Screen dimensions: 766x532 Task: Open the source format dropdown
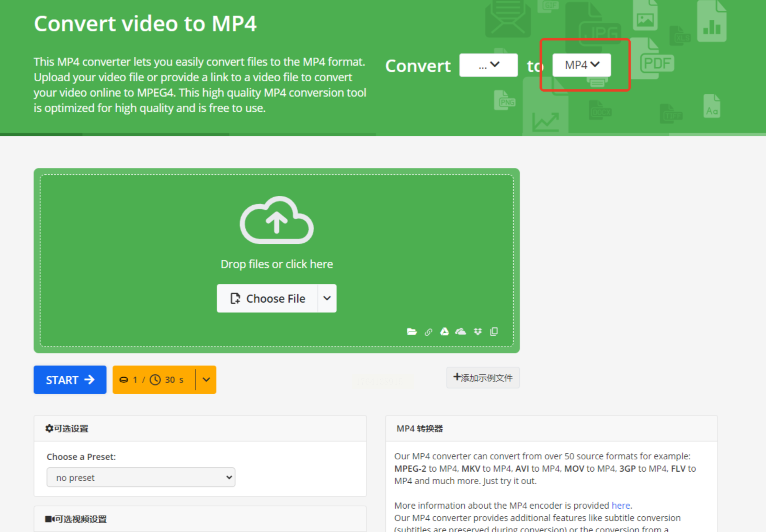488,65
